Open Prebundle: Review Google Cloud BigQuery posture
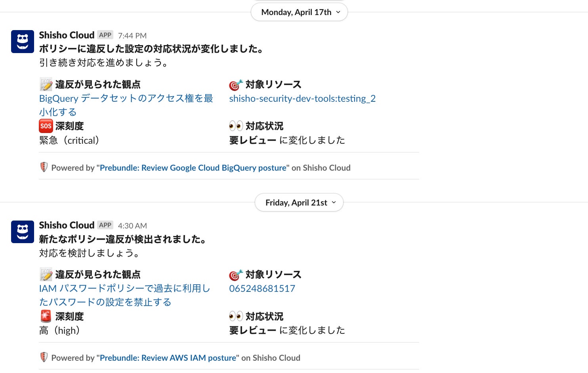Screen dimensions: 588x373 (193, 168)
